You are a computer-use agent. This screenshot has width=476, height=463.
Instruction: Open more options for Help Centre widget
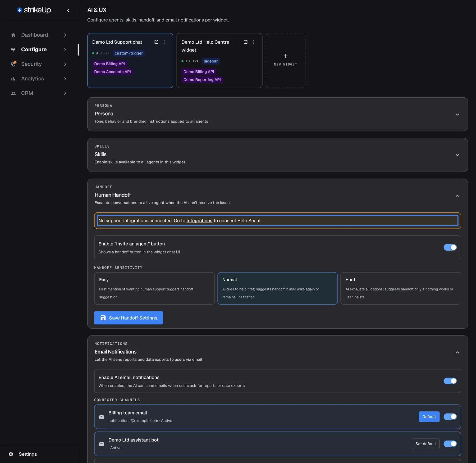click(x=253, y=42)
